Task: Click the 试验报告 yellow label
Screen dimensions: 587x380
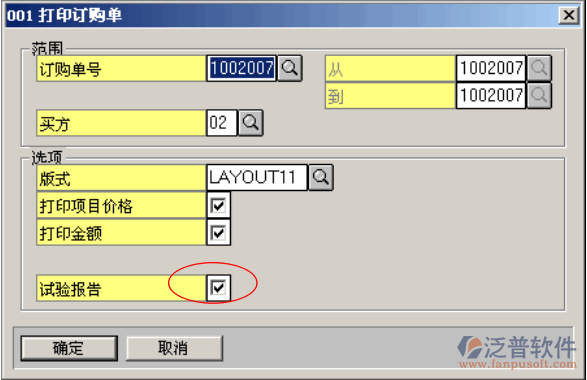Action: 121,288
